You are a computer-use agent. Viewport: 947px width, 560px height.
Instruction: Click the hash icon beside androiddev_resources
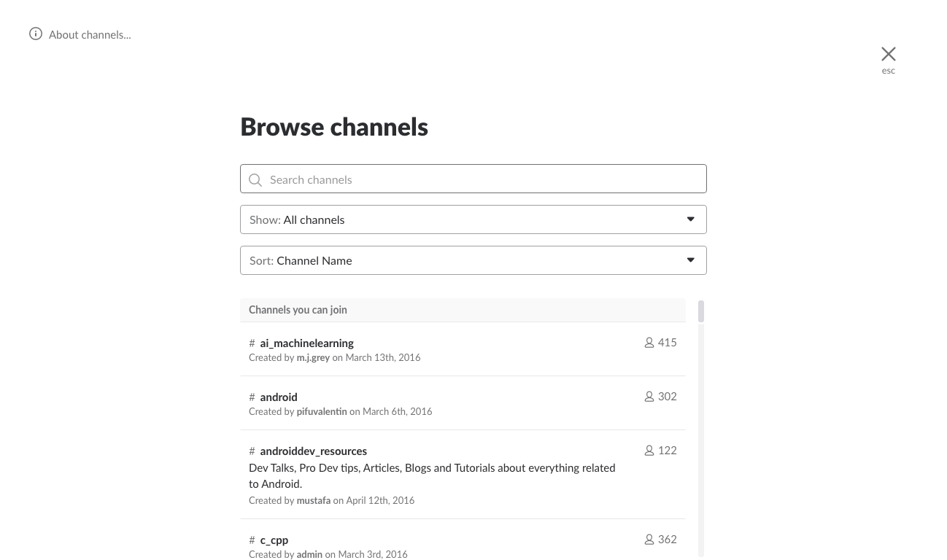click(x=252, y=451)
